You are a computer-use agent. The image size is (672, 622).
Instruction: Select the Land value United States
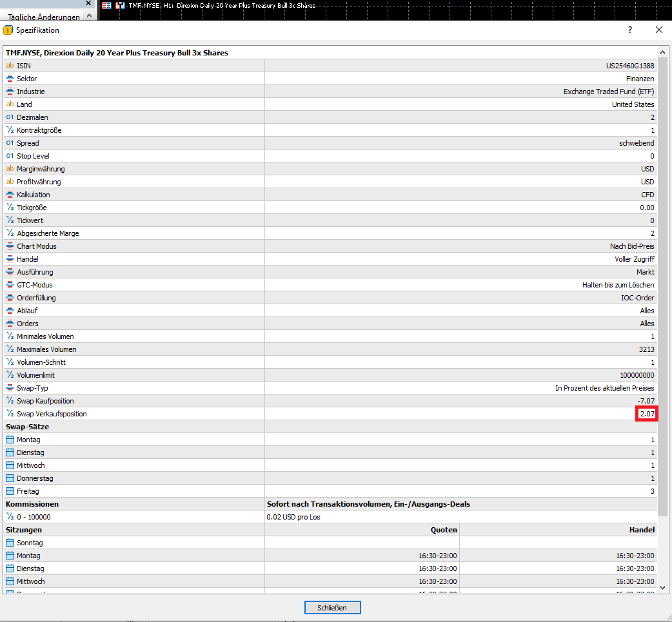tap(633, 104)
